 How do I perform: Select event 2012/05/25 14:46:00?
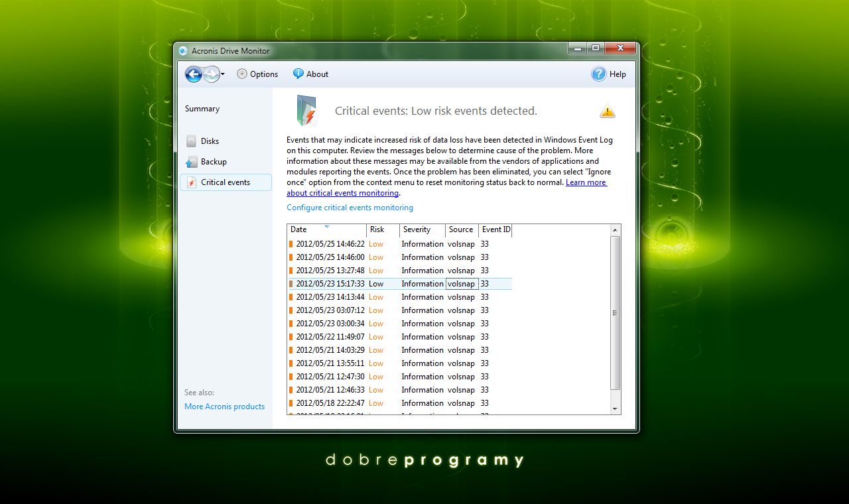(399, 257)
